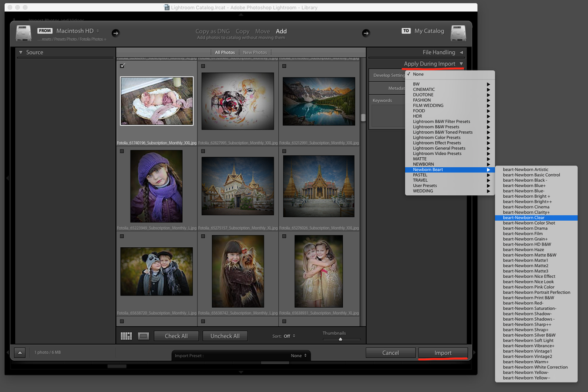Click the minimize-dialog up-arrow button at bottom-left
Screen dimensions: 588x392
tap(20, 353)
